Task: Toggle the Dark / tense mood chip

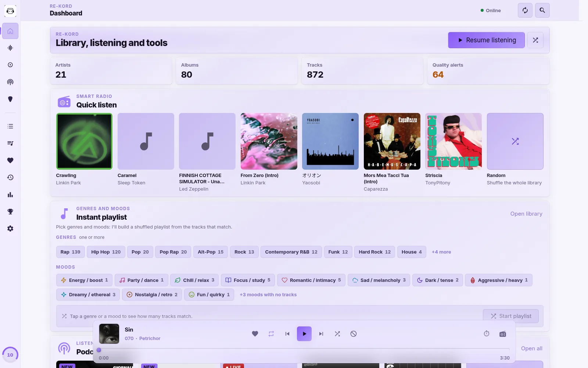Action: pyautogui.click(x=438, y=280)
